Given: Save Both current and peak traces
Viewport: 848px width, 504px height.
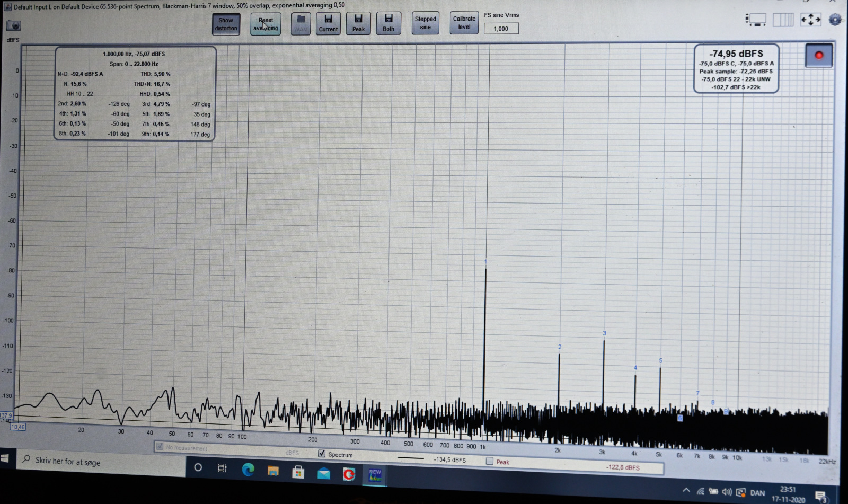Looking at the screenshot, I should [x=388, y=24].
